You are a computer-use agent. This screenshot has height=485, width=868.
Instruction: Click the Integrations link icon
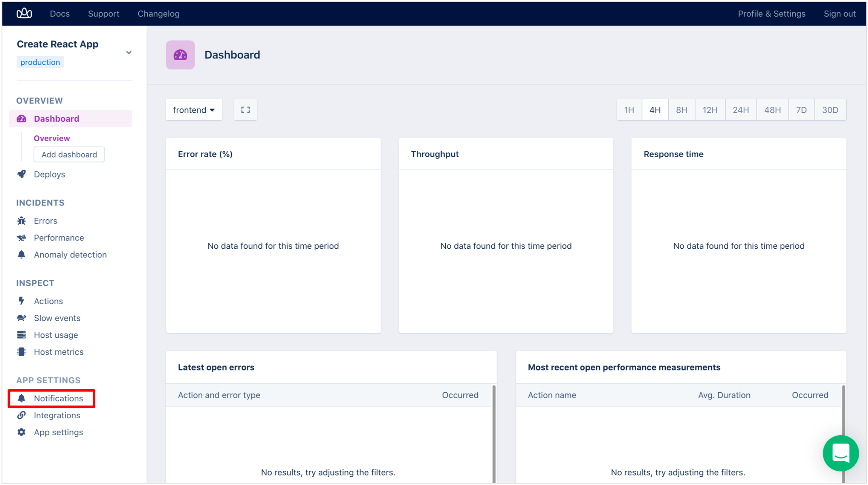point(21,415)
